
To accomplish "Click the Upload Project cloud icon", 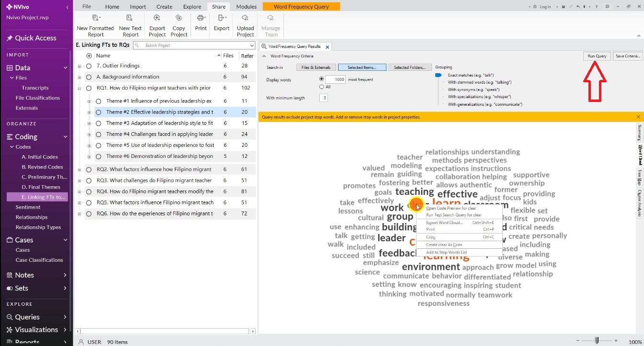I will click(x=245, y=18).
